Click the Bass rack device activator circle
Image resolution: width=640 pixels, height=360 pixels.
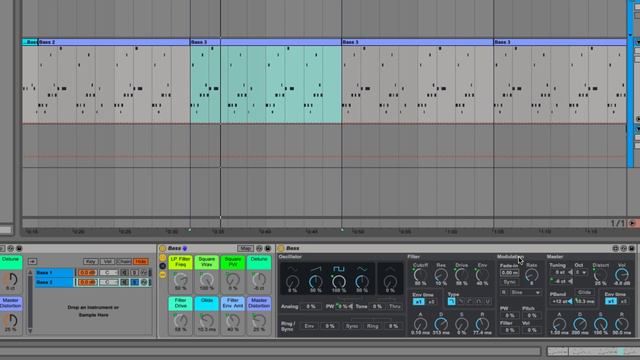[162, 248]
